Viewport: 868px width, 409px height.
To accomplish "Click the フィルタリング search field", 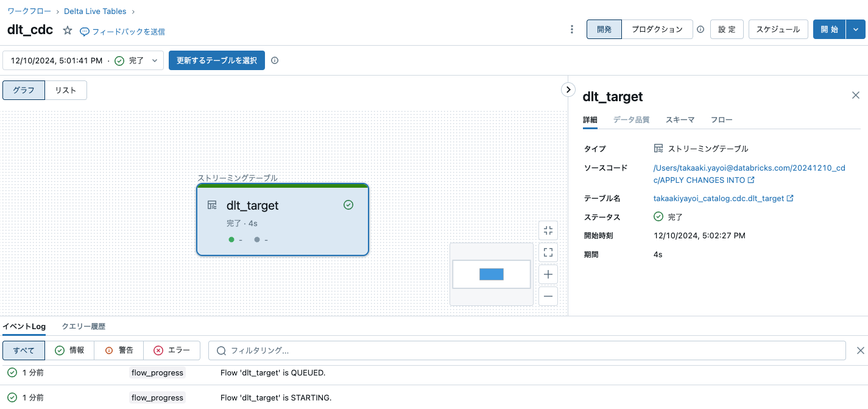I will [527, 350].
